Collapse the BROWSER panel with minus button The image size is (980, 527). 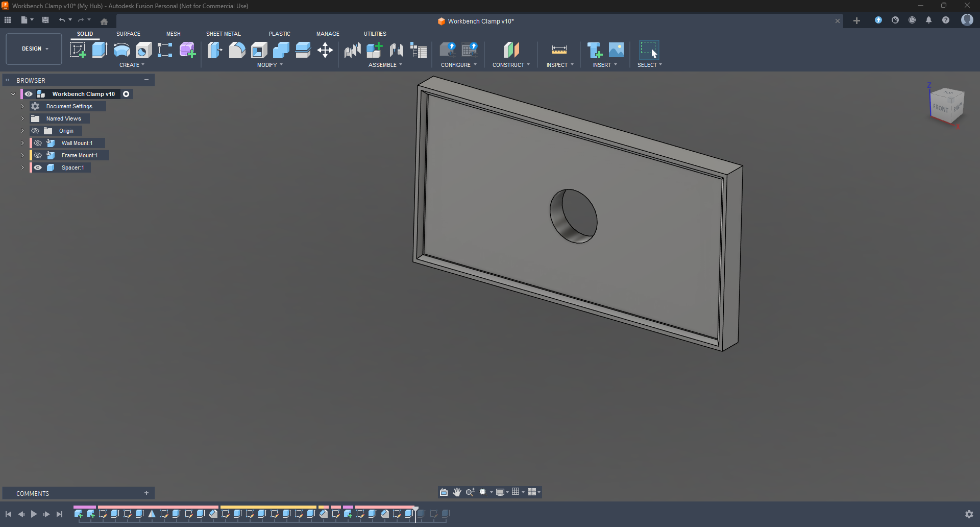(x=146, y=80)
